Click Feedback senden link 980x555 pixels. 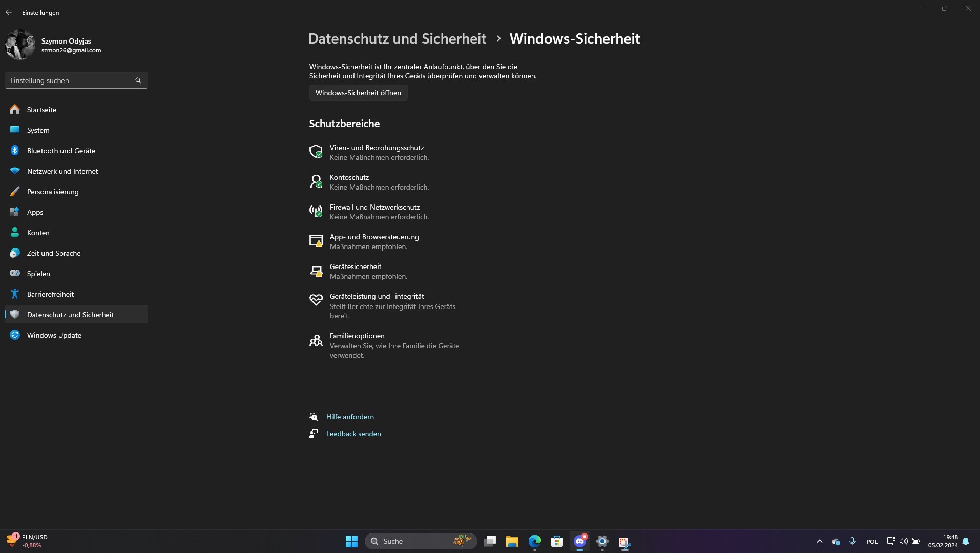[353, 434]
